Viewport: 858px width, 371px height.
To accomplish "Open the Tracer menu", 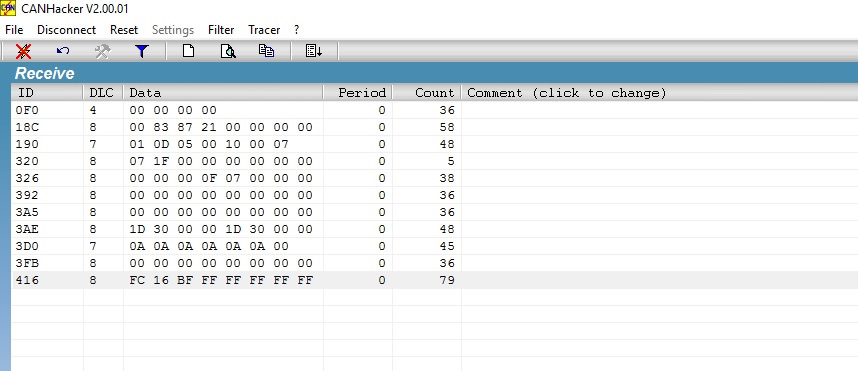I will pos(264,30).
